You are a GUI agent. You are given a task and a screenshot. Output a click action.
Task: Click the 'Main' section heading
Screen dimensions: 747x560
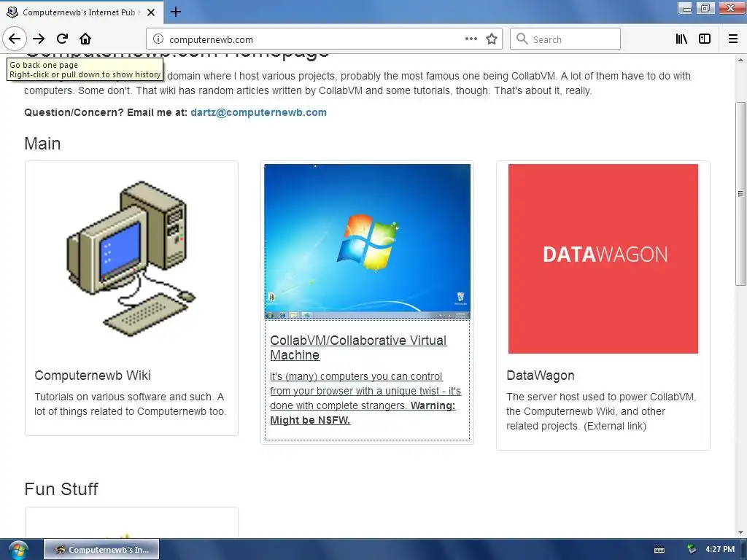click(42, 144)
